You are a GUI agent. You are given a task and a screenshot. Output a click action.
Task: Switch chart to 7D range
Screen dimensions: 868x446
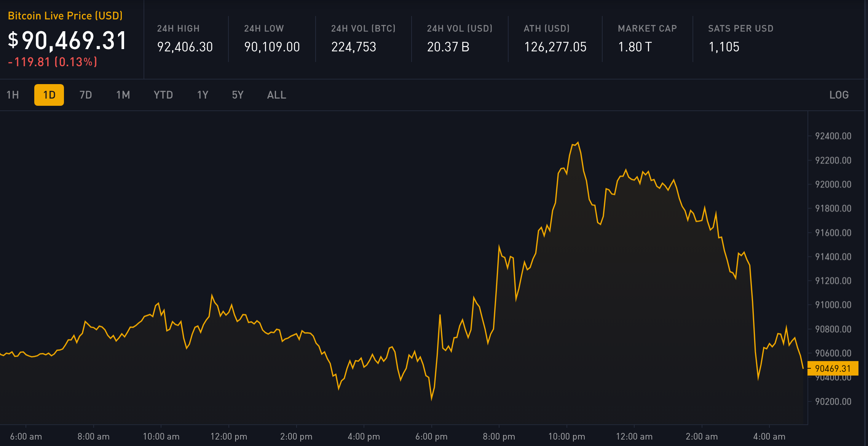click(86, 95)
